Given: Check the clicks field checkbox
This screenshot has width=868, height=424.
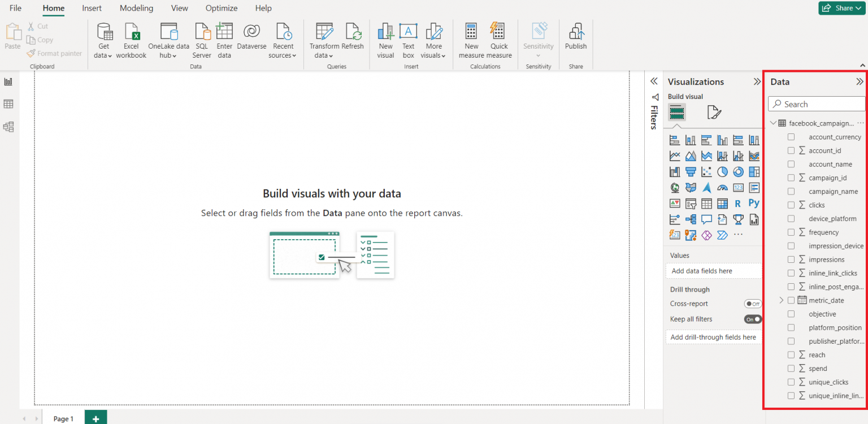Looking at the screenshot, I should click(791, 205).
